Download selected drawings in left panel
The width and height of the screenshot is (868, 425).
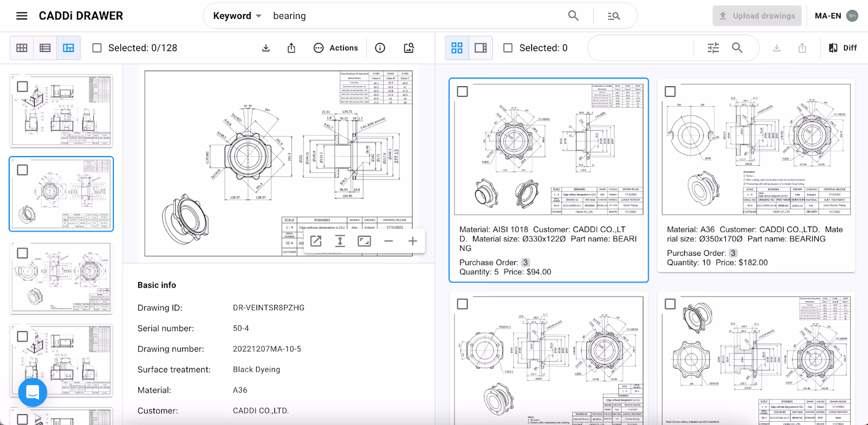point(266,48)
